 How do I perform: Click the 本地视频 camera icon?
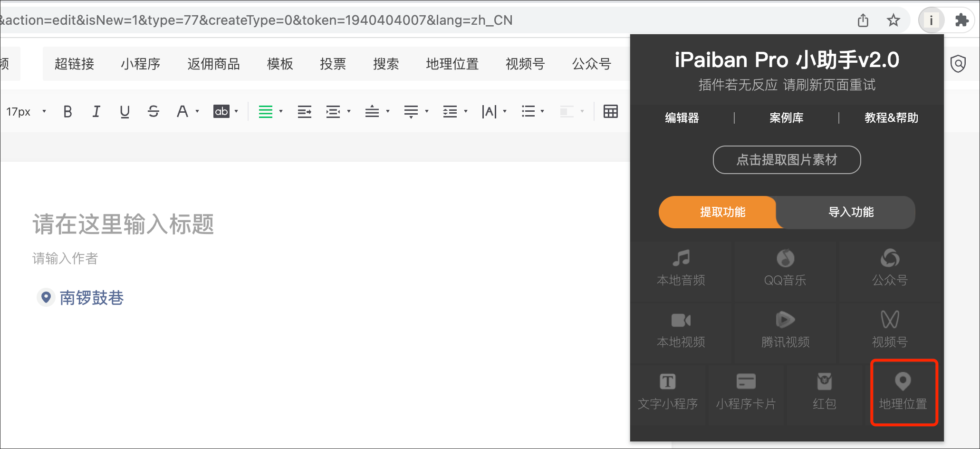click(x=681, y=320)
